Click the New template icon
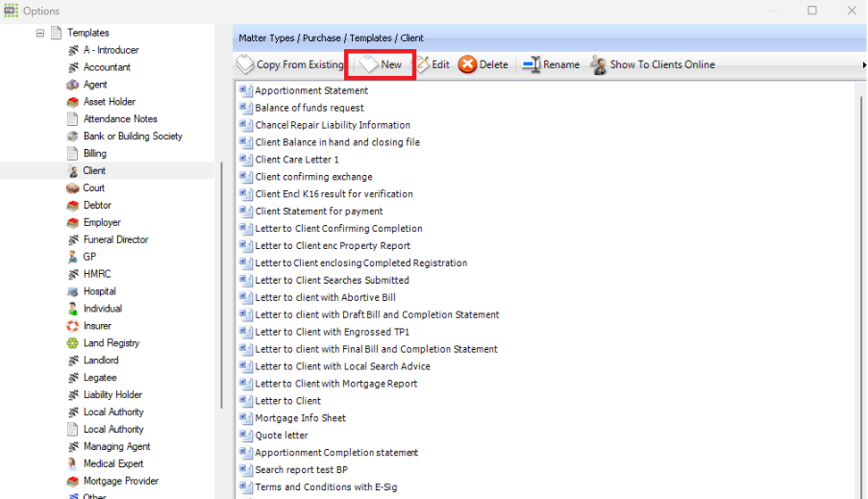The width and height of the screenshot is (868, 499). tap(369, 64)
